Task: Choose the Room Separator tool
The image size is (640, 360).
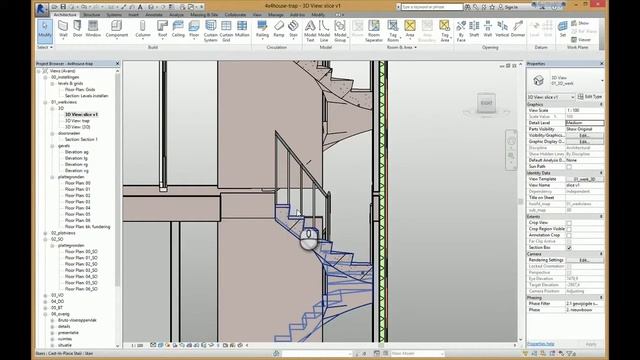Action: click(373, 31)
